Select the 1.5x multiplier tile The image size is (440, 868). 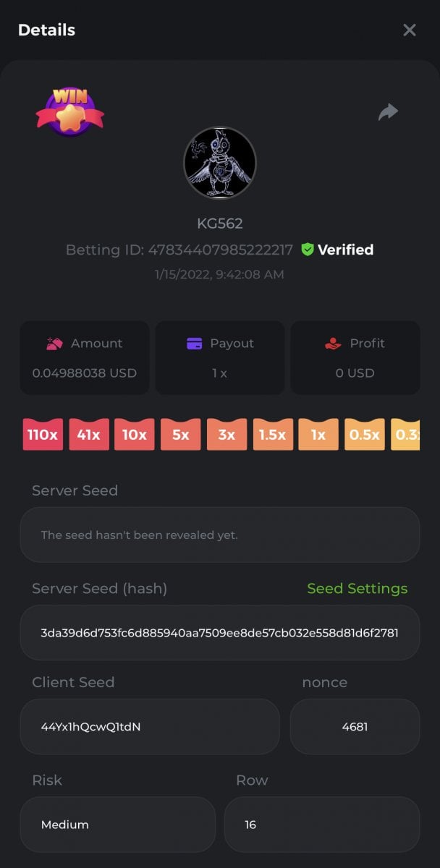coord(273,434)
